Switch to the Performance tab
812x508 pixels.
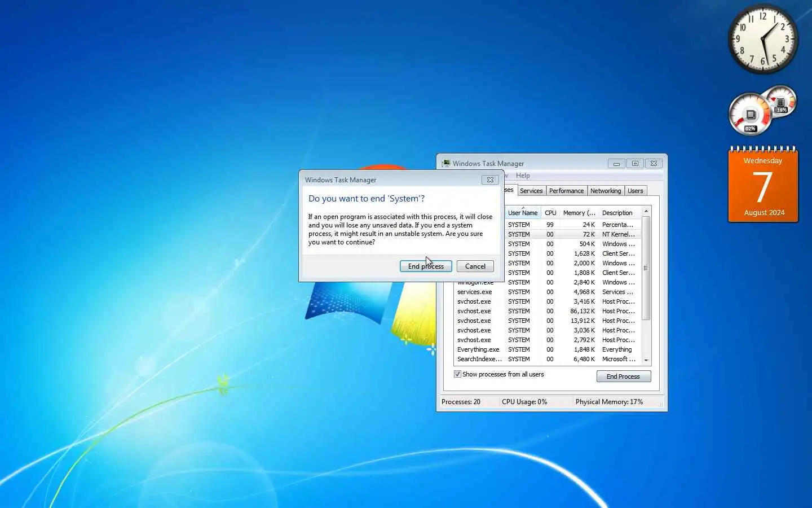click(566, 191)
